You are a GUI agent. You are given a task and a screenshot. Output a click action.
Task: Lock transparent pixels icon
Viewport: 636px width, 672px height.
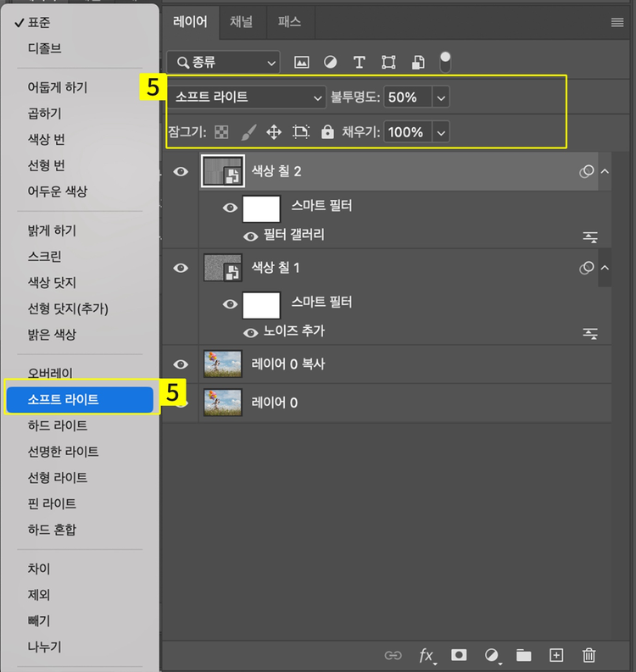click(221, 132)
